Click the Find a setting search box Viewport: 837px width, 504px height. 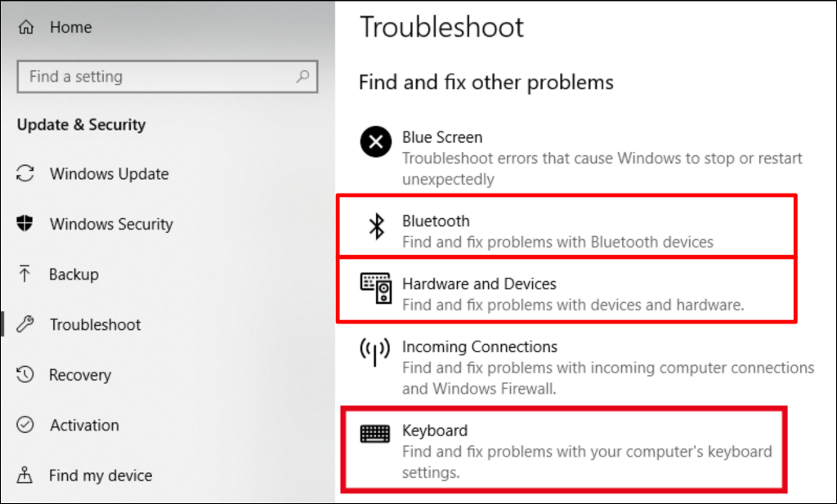tap(168, 76)
